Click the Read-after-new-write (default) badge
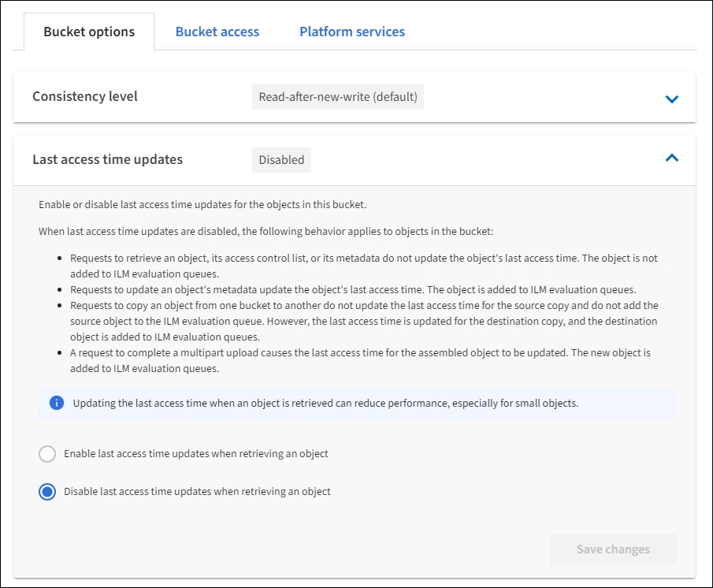 click(x=338, y=97)
